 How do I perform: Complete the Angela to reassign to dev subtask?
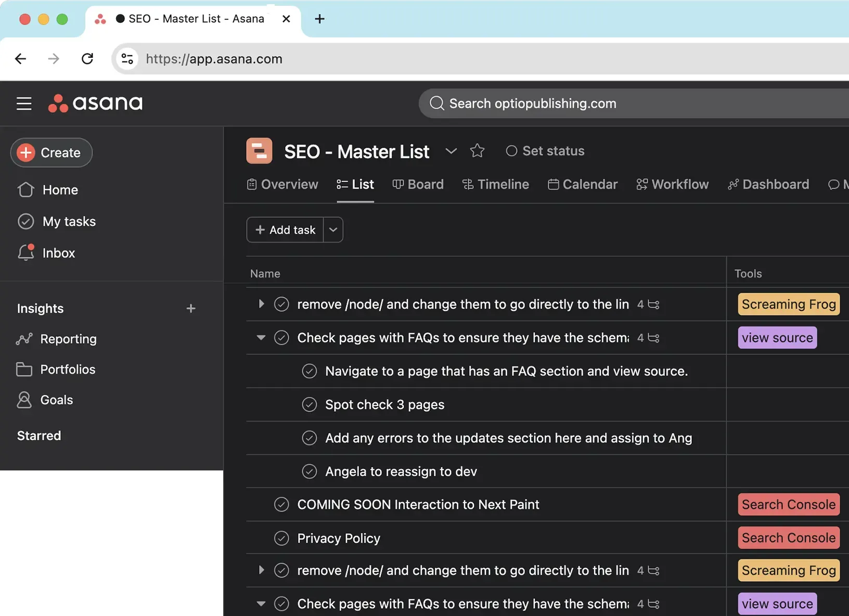coord(310,471)
